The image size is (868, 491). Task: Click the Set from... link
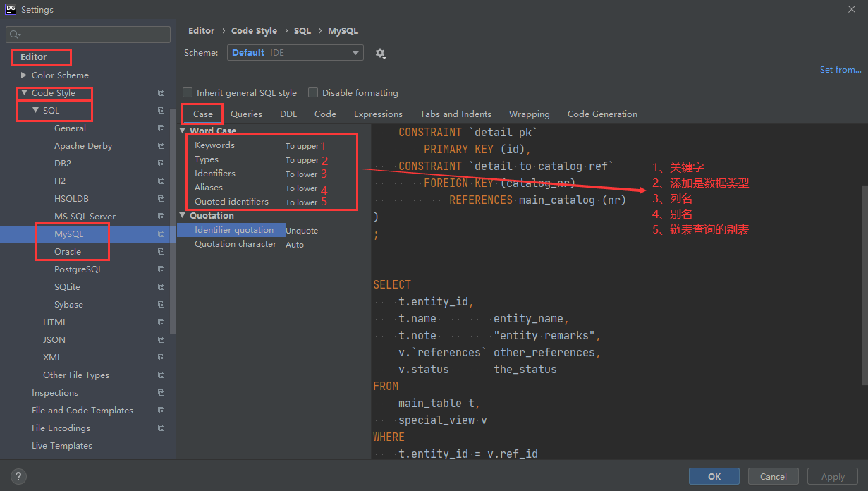click(841, 70)
